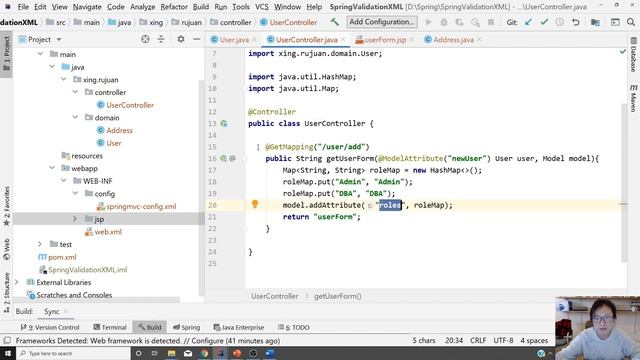This screenshot has width=640, height=360.
Task: Click the Git commit checkmark
Action: coord(544,22)
